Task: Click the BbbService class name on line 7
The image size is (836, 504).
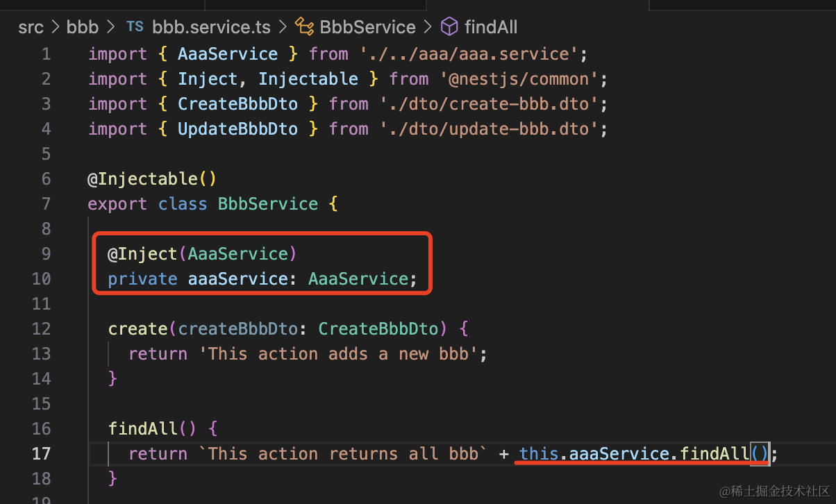Action: point(268,204)
